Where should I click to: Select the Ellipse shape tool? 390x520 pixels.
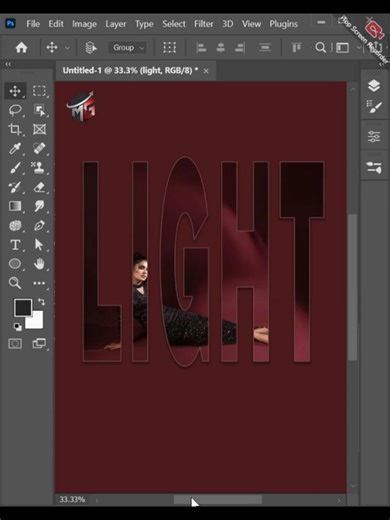[15, 264]
